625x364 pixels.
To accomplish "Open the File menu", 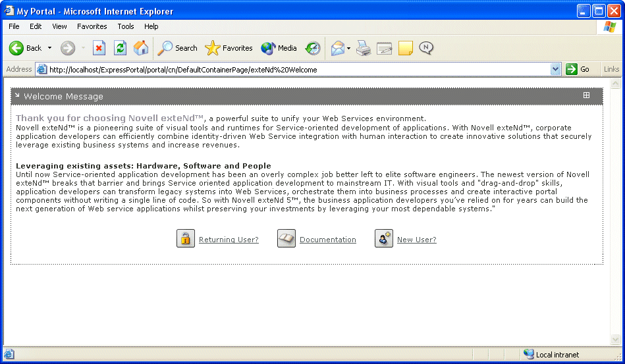I will [14, 26].
